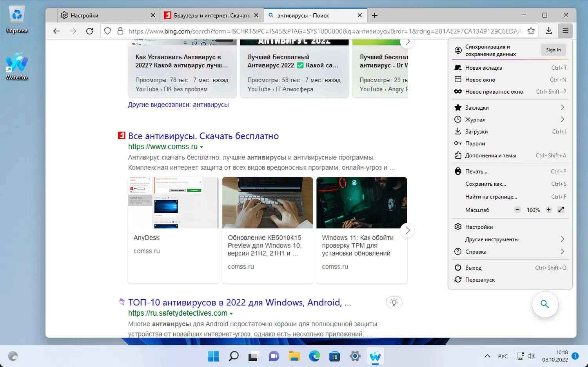Open the Waterfox desktop shortcut

(17, 66)
